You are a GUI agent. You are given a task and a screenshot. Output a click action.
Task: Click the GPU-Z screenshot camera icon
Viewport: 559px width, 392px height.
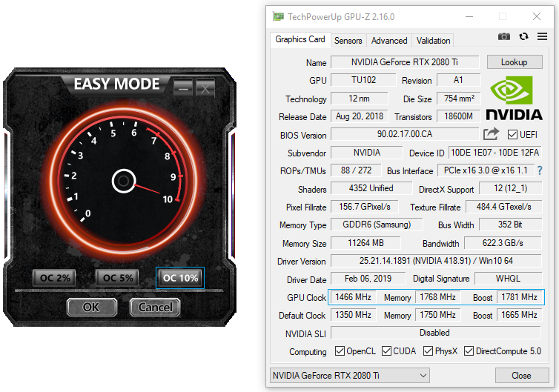click(503, 36)
